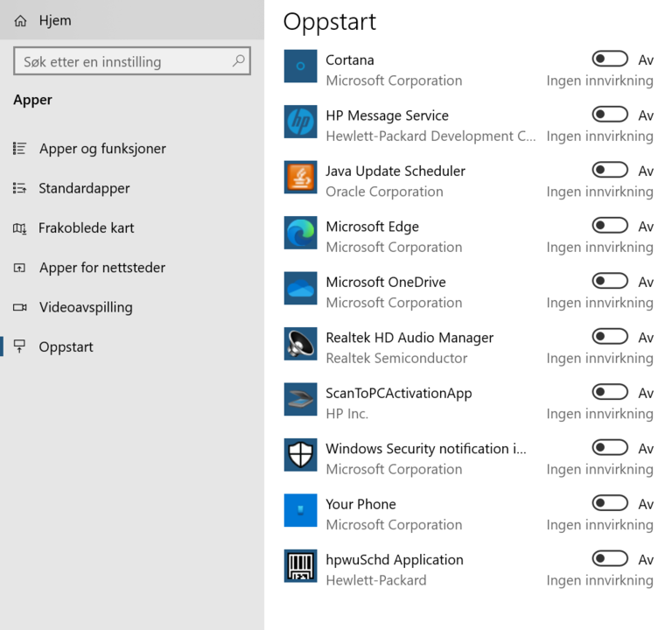Image resolution: width=672 pixels, height=630 pixels.
Task: Click 'HP Message Service' text
Action: pyautogui.click(x=387, y=115)
